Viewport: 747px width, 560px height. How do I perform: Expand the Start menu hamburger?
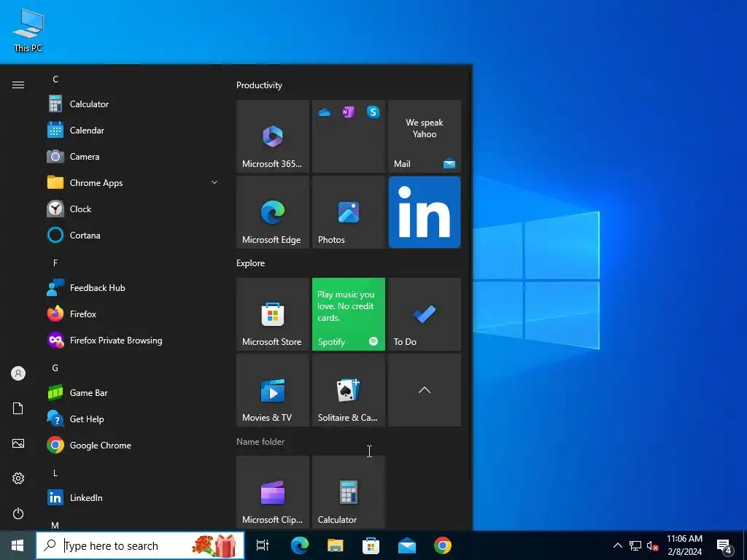pyautogui.click(x=18, y=85)
